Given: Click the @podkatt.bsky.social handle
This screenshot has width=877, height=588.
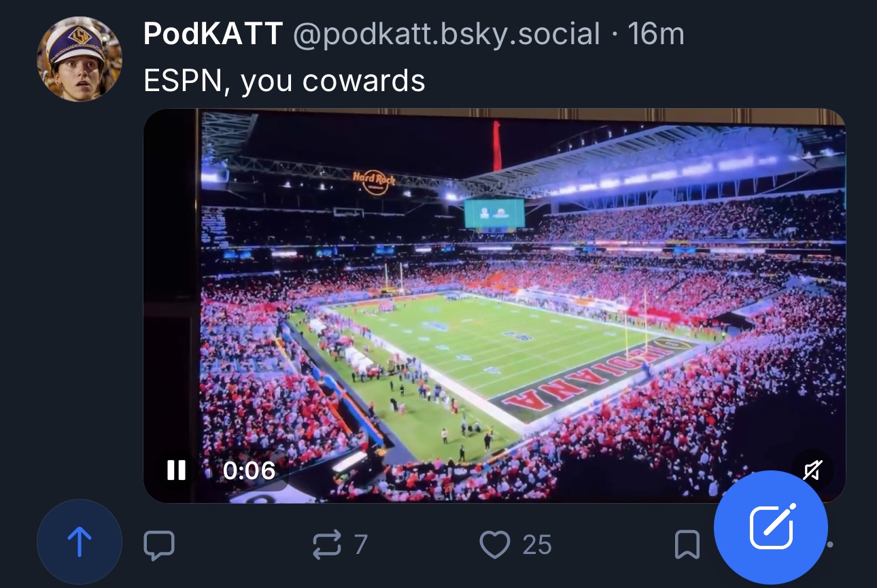Looking at the screenshot, I should [x=446, y=34].
